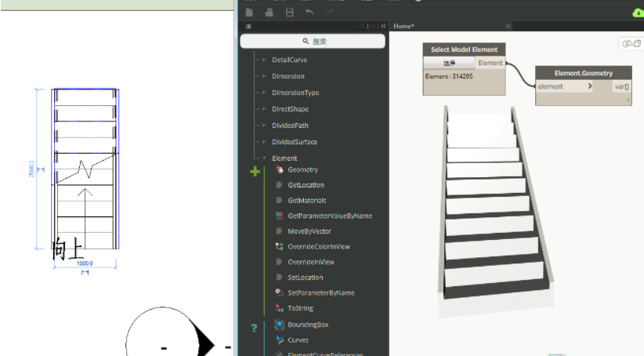Select the BoundingBox query node icon
The width and height of the screenshot is (644, 356).
point(279,325)
